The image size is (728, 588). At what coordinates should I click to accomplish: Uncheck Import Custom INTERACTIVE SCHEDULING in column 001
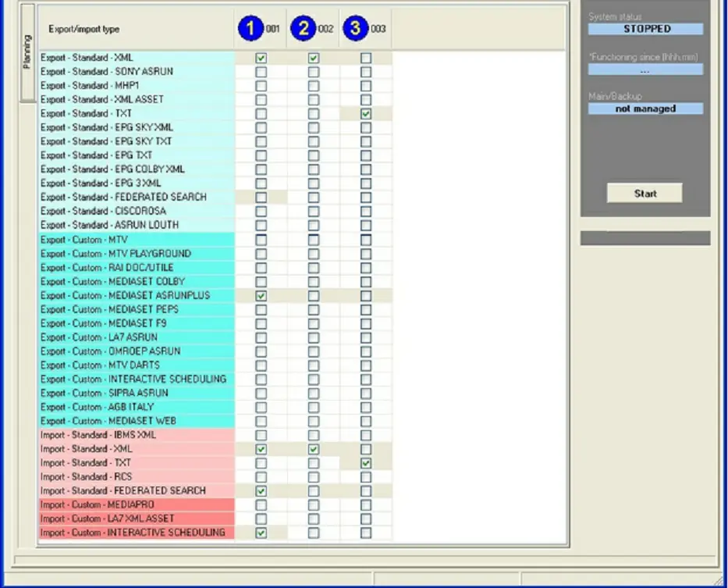click(x=261, y=533)
